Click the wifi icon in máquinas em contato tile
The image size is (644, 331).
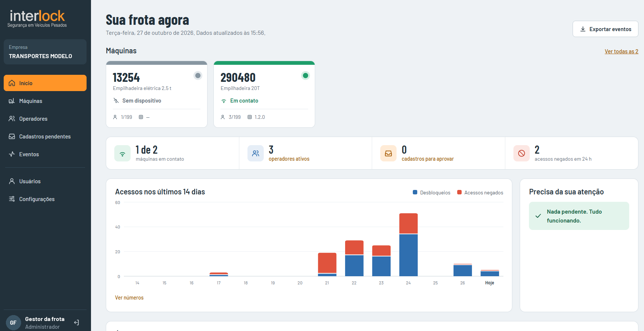[122, 153]
